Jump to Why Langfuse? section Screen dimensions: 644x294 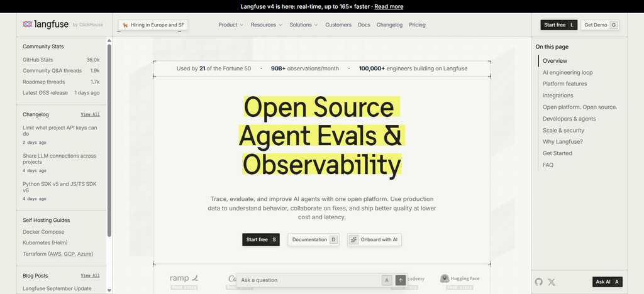563,142
